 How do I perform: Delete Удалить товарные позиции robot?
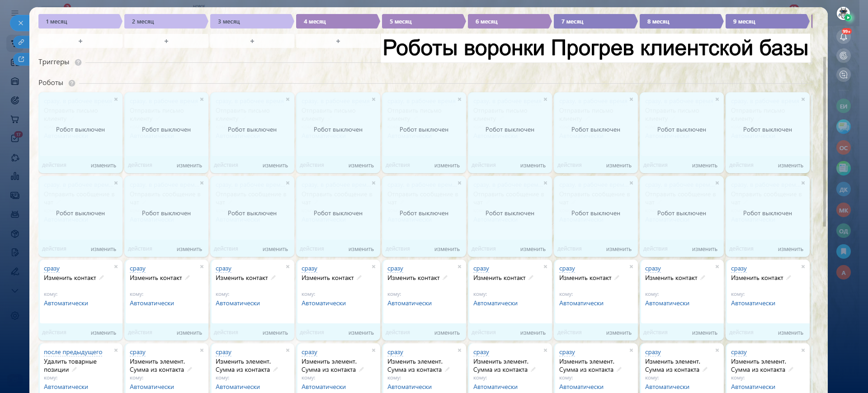116,350
